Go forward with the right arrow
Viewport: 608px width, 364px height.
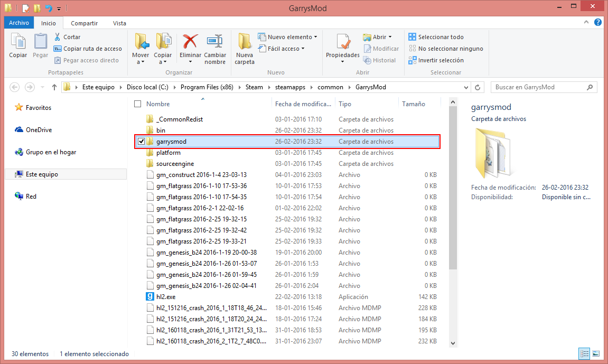pyautogui.click(x=30, y=87)
